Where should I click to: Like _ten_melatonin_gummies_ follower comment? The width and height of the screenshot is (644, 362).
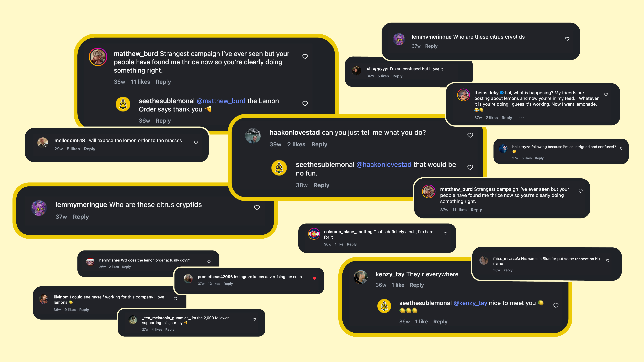(254, 319)
